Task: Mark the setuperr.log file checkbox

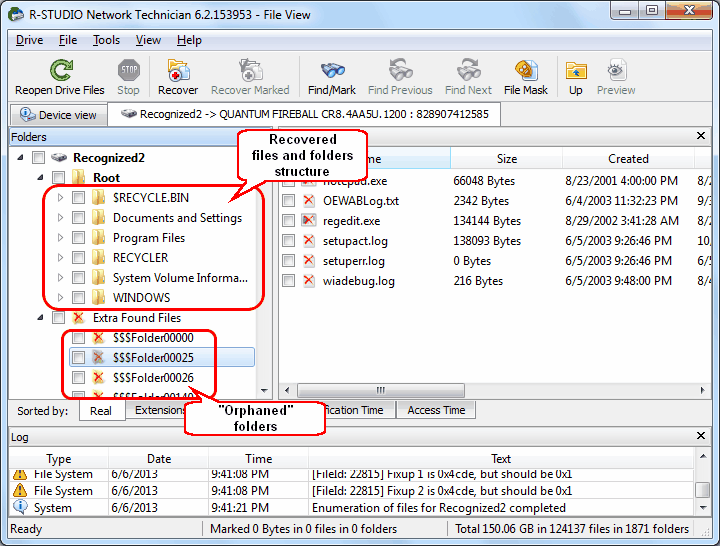Action: pyautogui.click(x=288, y=261)
